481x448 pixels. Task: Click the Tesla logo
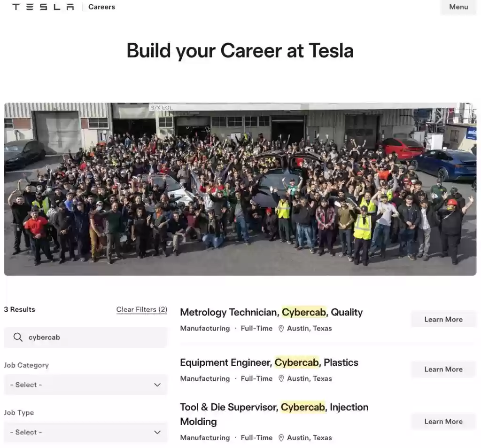pyautogui.click(x=43, y=7)
